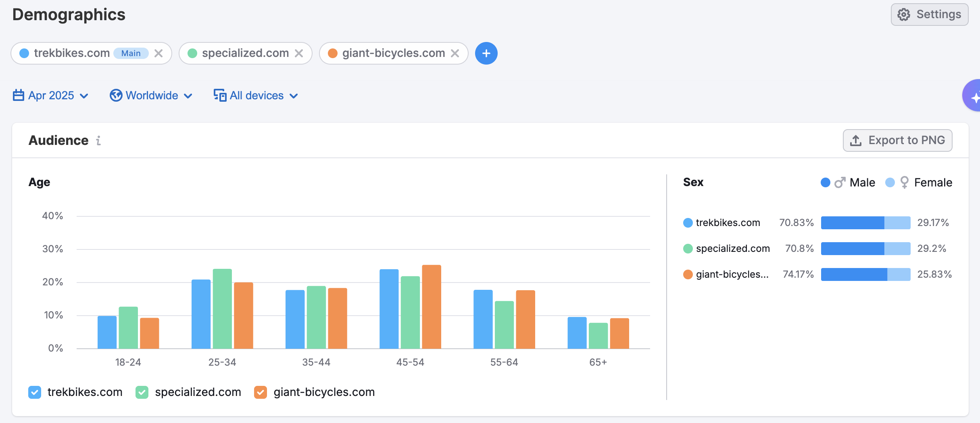Image resolution: width=980 pixels, height=423 pixels.
Task: Click the globe icon for Worldwide
Action: (x=116, y=96)
